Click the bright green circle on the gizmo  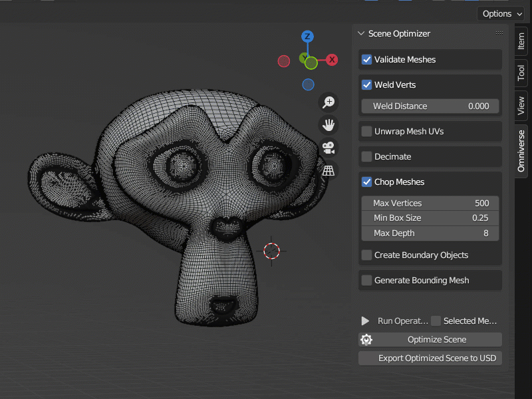[x=311, y=63]
